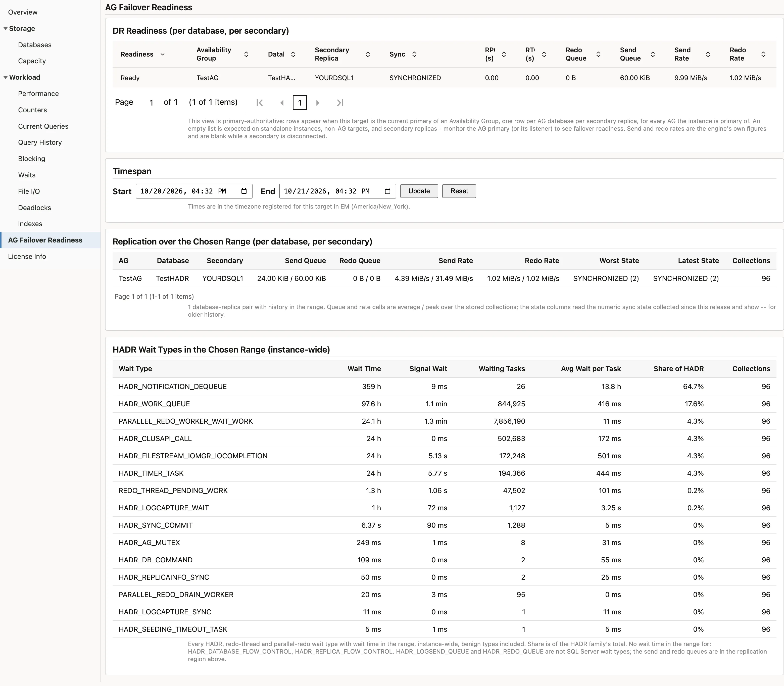The width and height of the screenshot is (784, 686).
Task: Open the Start date calendar picker
Action: (244, 191)
